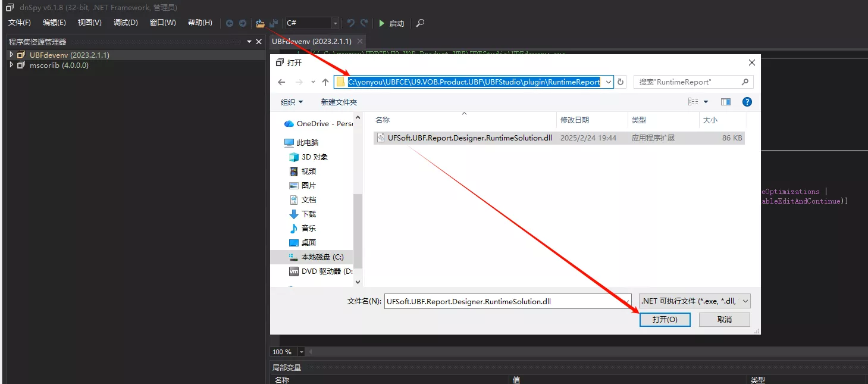
Task: Expand the UBFdevenv assembly node
Action: pos(11,55)
